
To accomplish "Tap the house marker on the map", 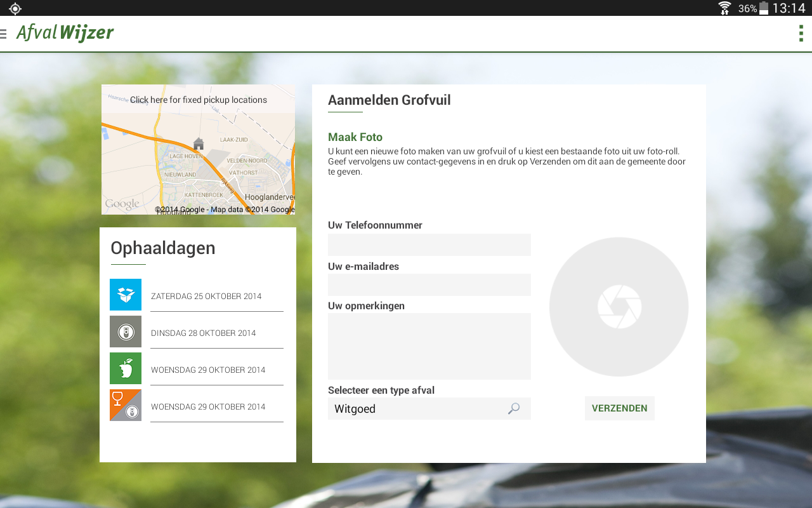I will 199,144.
